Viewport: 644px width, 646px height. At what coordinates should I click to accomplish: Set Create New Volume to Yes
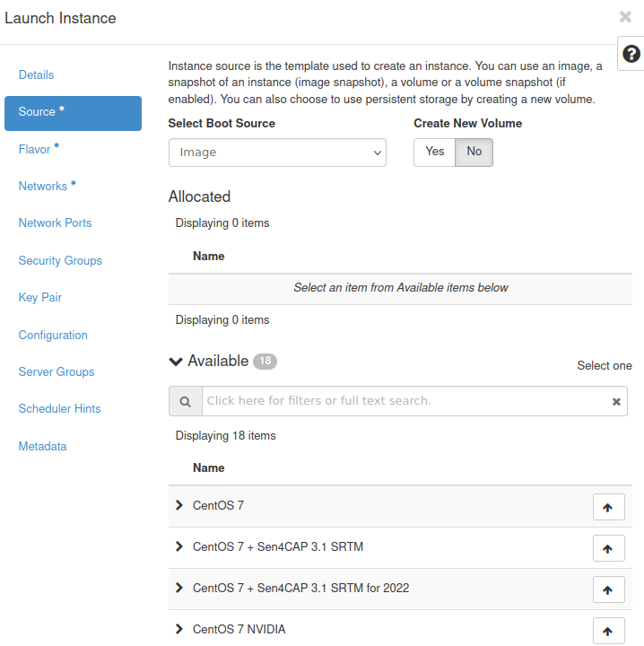pos(435,152)
